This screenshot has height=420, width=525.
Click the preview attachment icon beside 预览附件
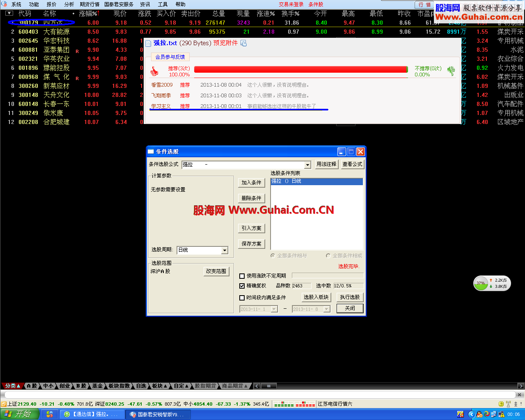pos(244,43)
